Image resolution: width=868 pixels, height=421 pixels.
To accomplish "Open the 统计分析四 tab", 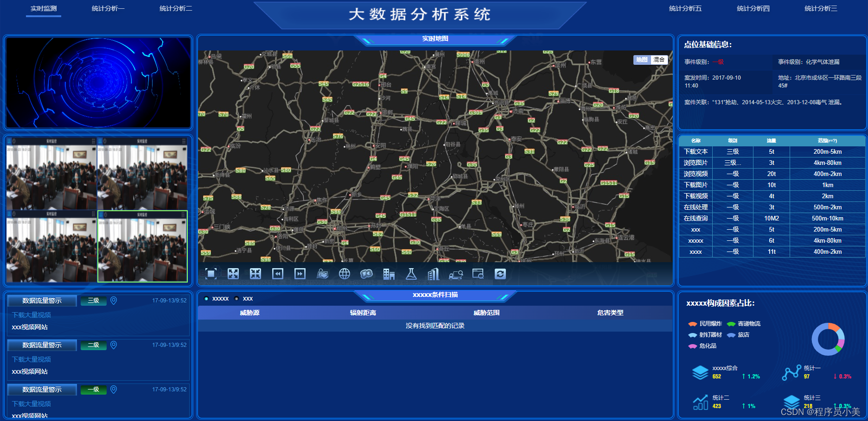I will (753, 8).
